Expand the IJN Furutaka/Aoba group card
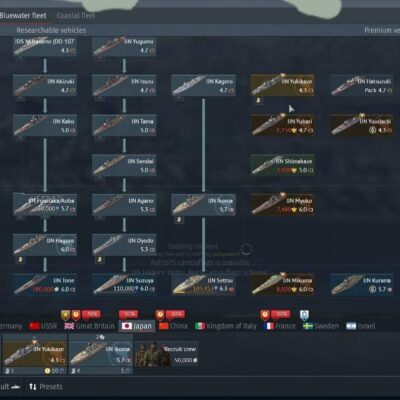 coord(45,205)
